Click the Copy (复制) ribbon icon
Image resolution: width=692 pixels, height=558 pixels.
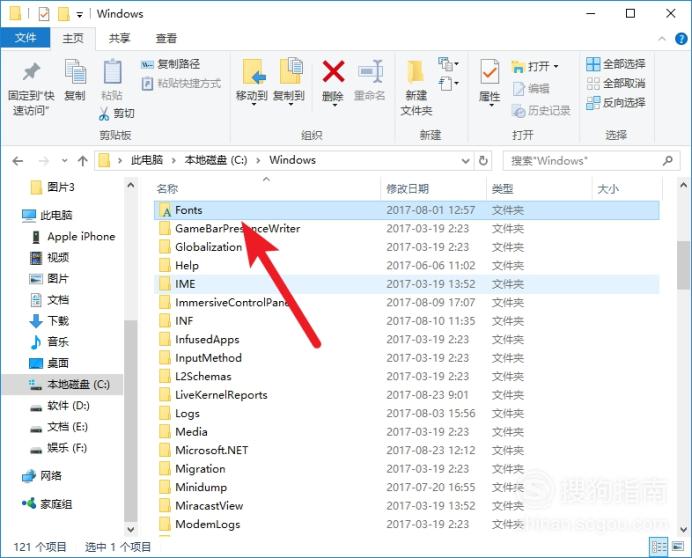pos(75,72)
